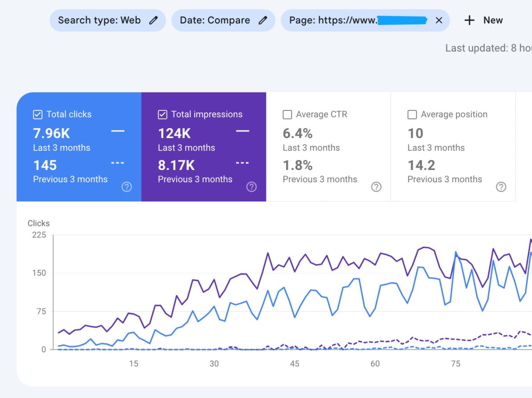Viewport: 532px width, 398px height.
Task: Click the 150 y-axis value
Action: coord(39,273)
